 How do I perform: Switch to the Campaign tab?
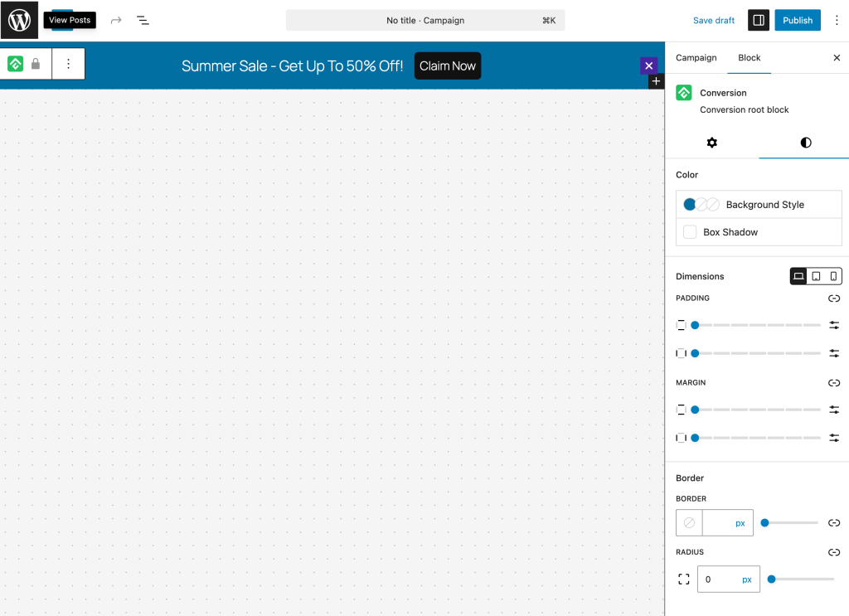(x=696, y=58)
